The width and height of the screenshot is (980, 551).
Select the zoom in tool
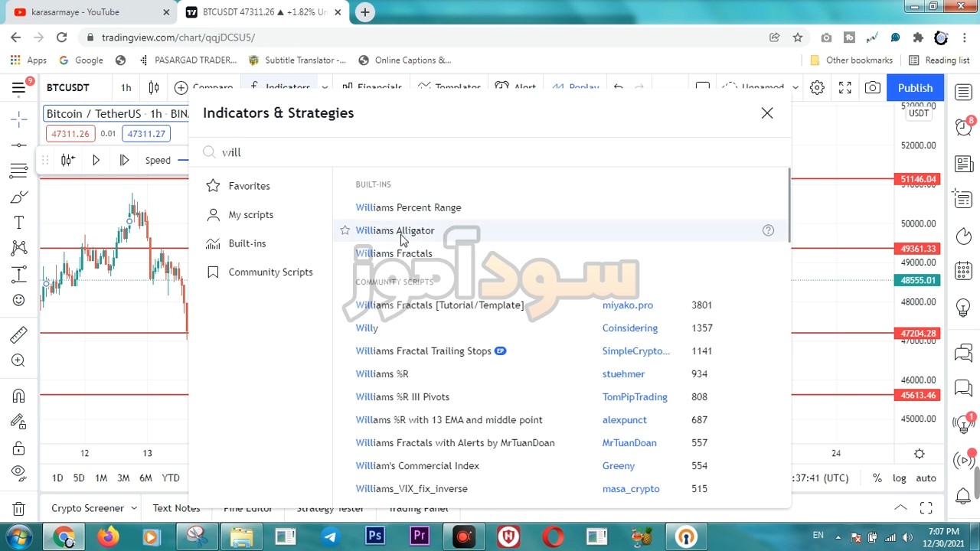tap(19, 360)
